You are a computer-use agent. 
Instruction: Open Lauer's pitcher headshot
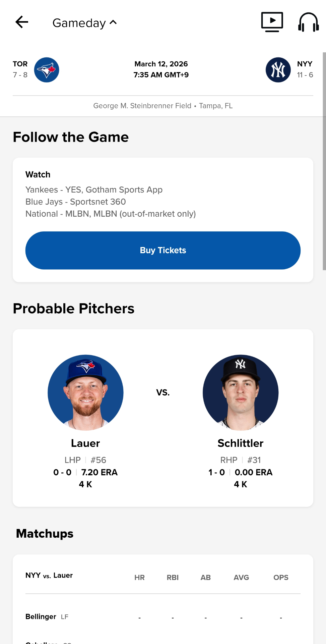click(85, 392)
